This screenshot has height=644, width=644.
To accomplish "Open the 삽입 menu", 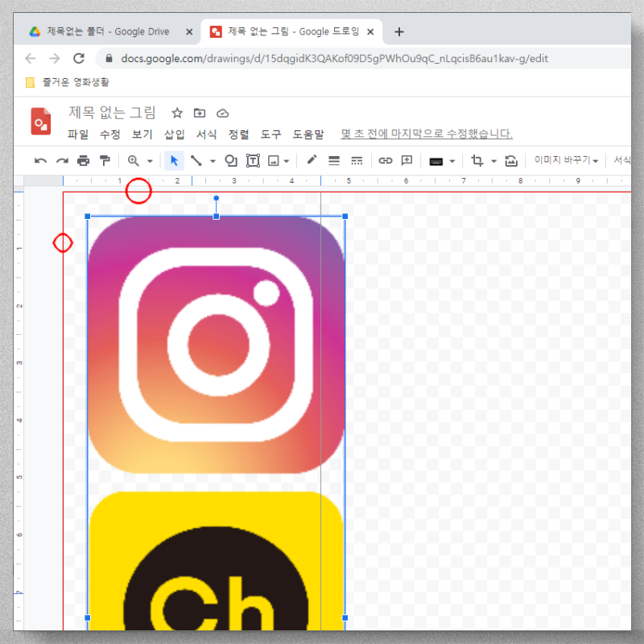I will coord(174,134).
